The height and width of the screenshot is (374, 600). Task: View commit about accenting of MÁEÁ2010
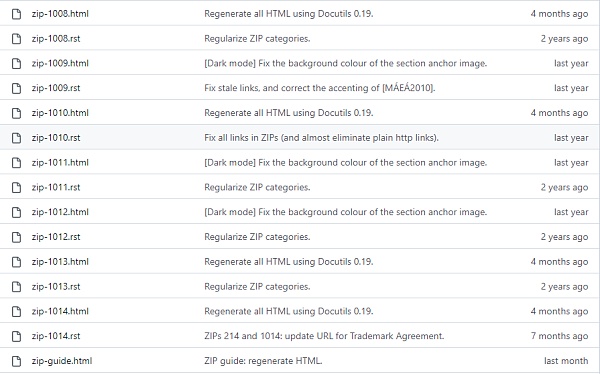tap(320, 88)
